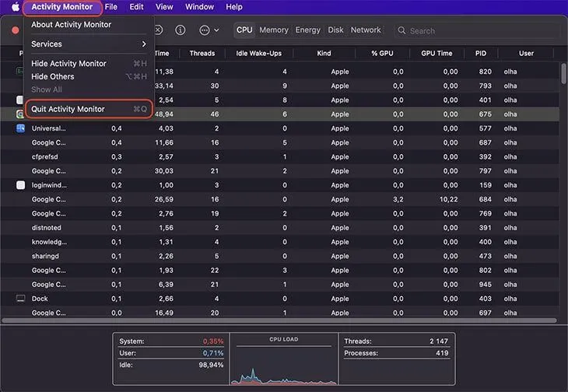Switch to the CPU tab
Image resolution: width=568 pixels, height=392 pixels.
point(244,30)
